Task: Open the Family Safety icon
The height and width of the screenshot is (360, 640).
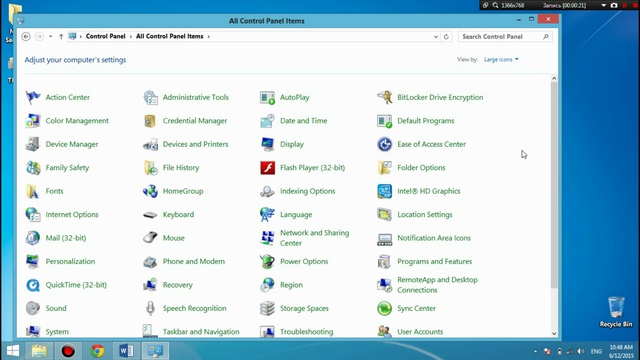Action: click(33, 168)
